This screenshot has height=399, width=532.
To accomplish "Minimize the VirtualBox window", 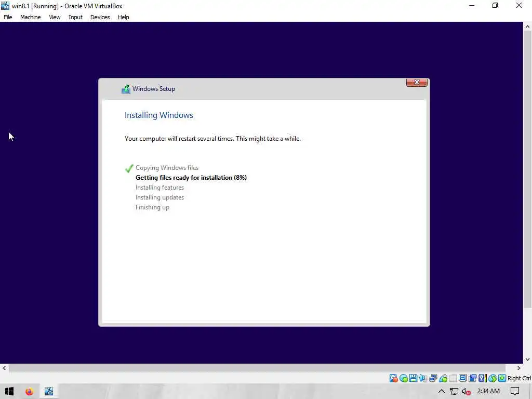I will point(472,5).
